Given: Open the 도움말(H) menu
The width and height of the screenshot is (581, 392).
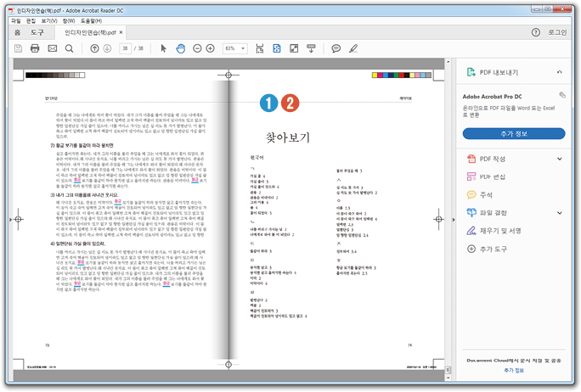Looking at the screenshot, I should click(91, 20).
